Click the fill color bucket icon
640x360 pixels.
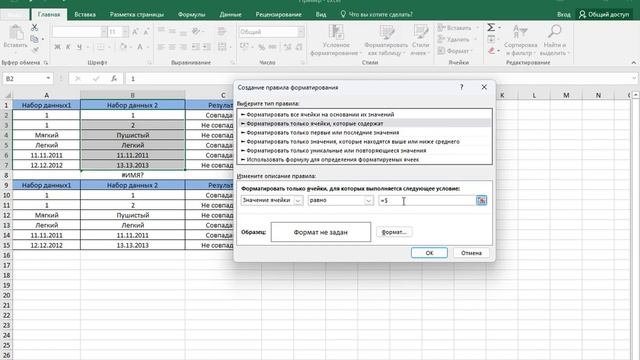123,47
